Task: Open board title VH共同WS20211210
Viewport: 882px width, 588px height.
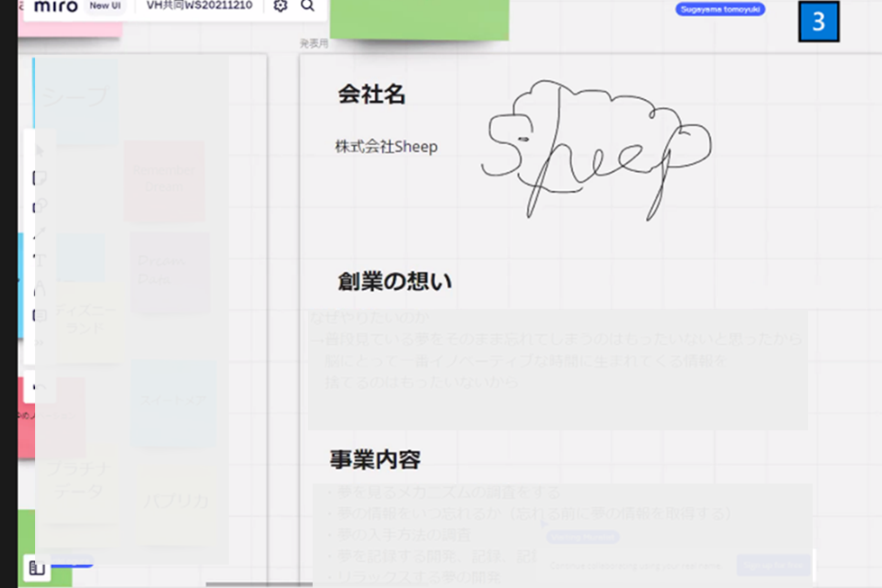Action: click(x=200, y=6)
